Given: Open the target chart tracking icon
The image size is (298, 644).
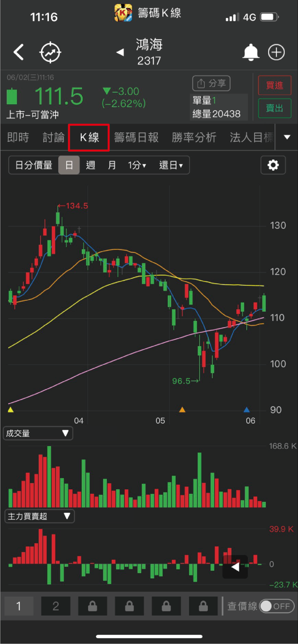Looking at the screenshot, I should point(50,53).
